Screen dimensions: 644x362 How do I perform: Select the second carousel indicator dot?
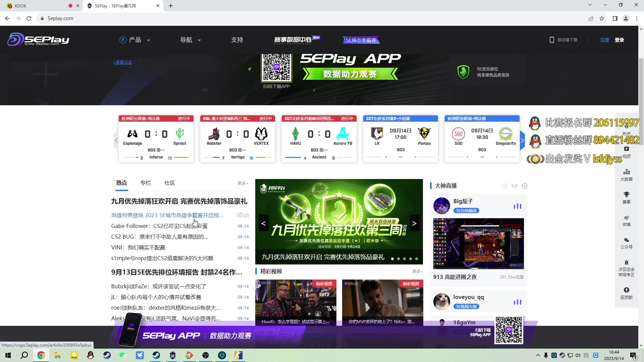(x=398, y=259)
